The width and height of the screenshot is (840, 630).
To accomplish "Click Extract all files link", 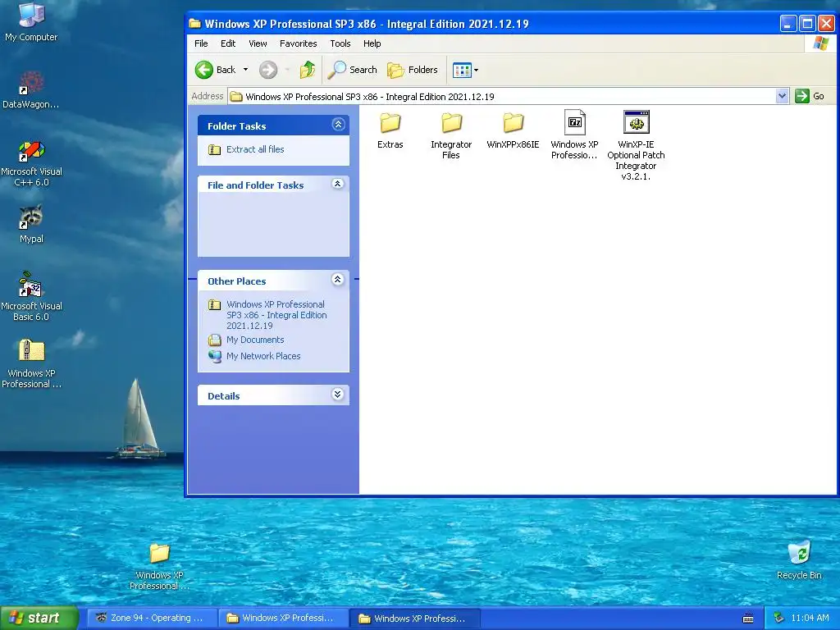I will 255,149.
